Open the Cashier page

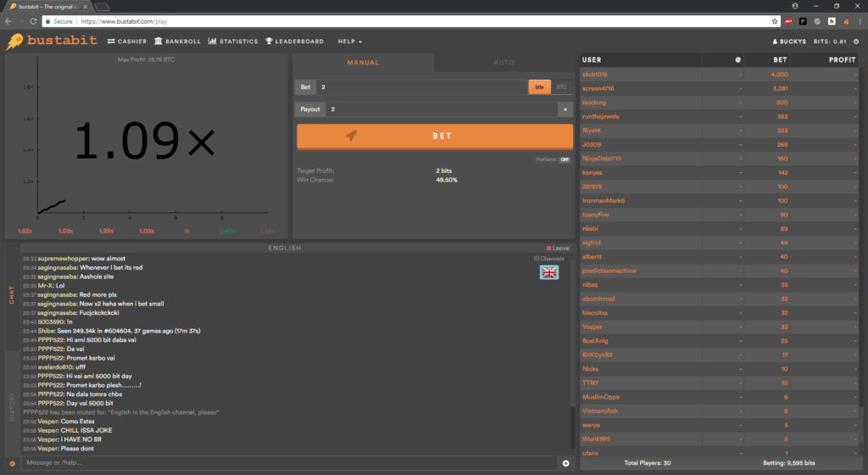tap(127, 41)
